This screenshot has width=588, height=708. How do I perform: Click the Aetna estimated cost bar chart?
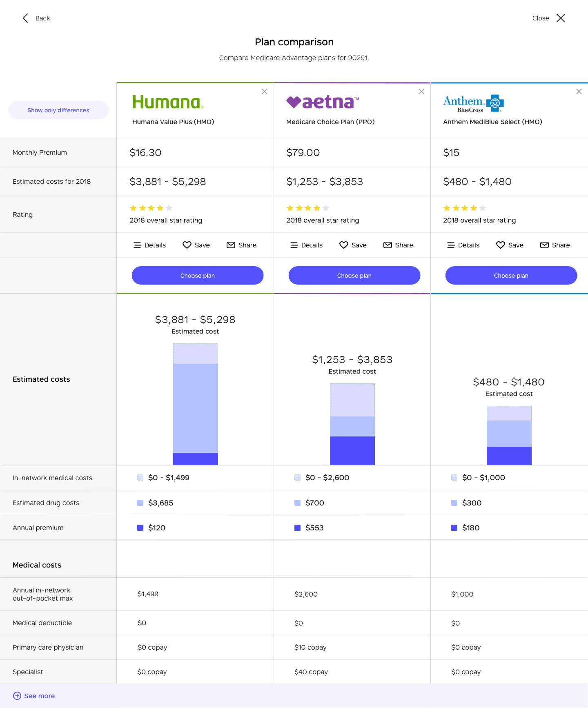pos(352,424)
